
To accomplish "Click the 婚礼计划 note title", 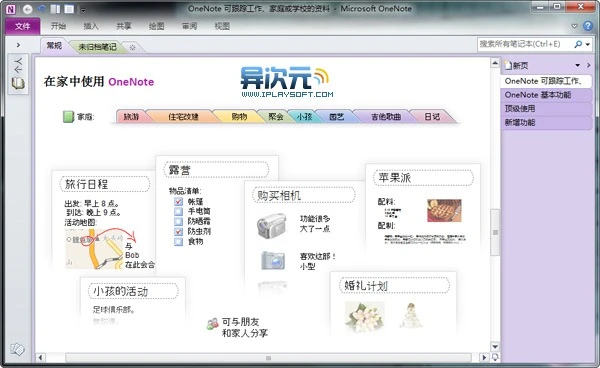I will click(x=366, y=285).
